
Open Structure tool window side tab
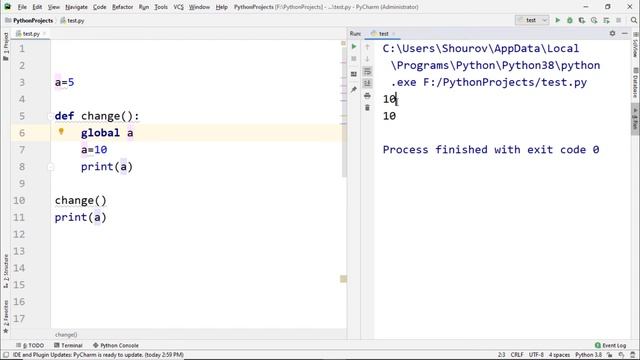click(x=6, y=271)
